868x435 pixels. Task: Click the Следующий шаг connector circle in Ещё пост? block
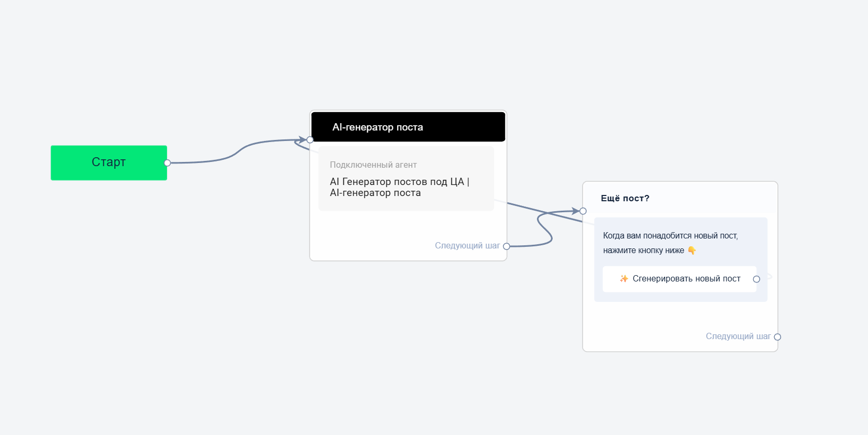click(x=777, y=337)
